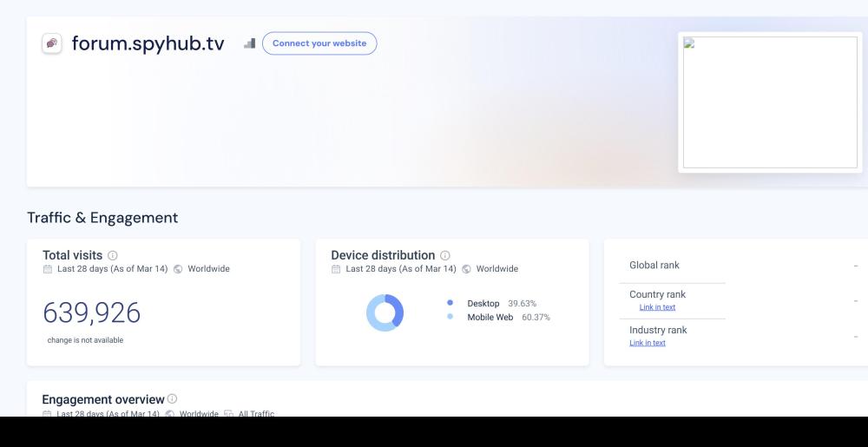The height and width of the screenshot is (447, 868).
Task: Click the calendar icon under Device distribution
Action: click(336, 269)
